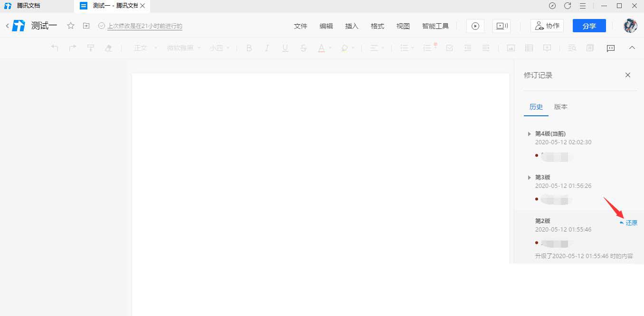Open the 微软雅黑 font dropdown
This screenshot has height=316, width=644.
184,48
